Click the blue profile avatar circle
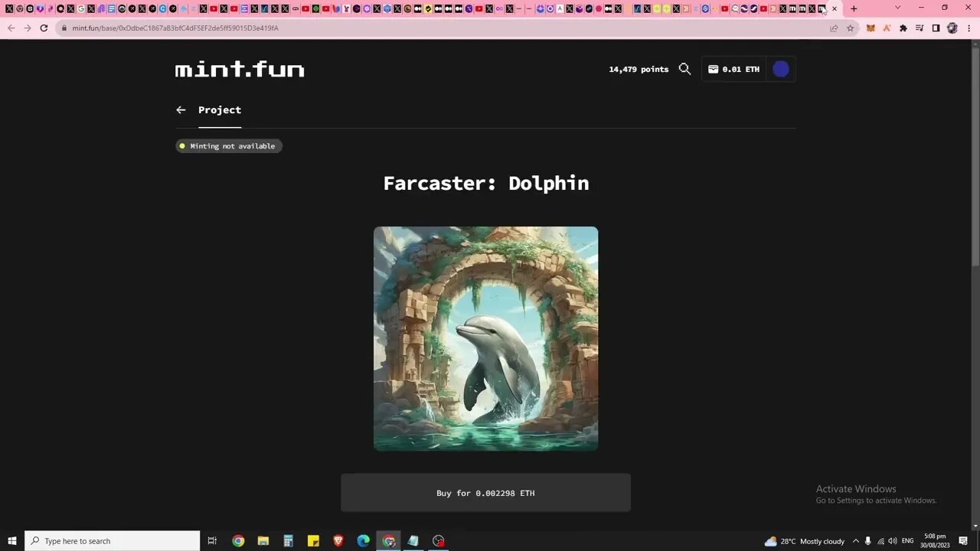The height and width of the screenshot is (551, 980). click(781, 69)
